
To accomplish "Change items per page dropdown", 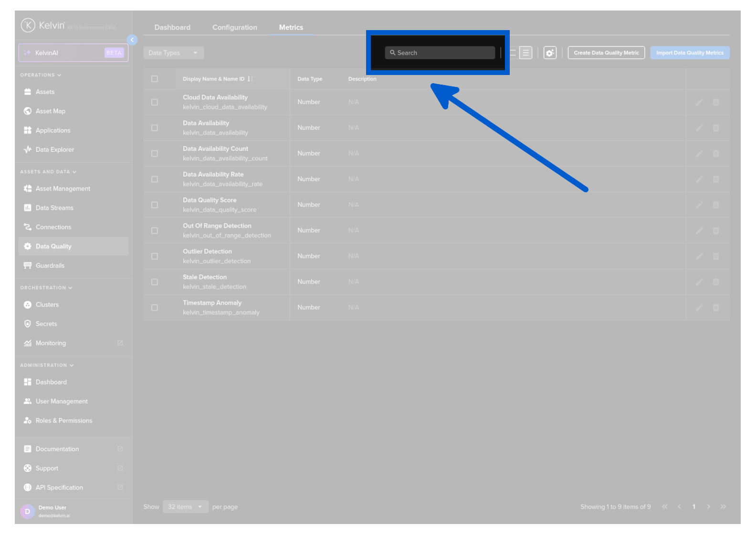I will 185,507.
